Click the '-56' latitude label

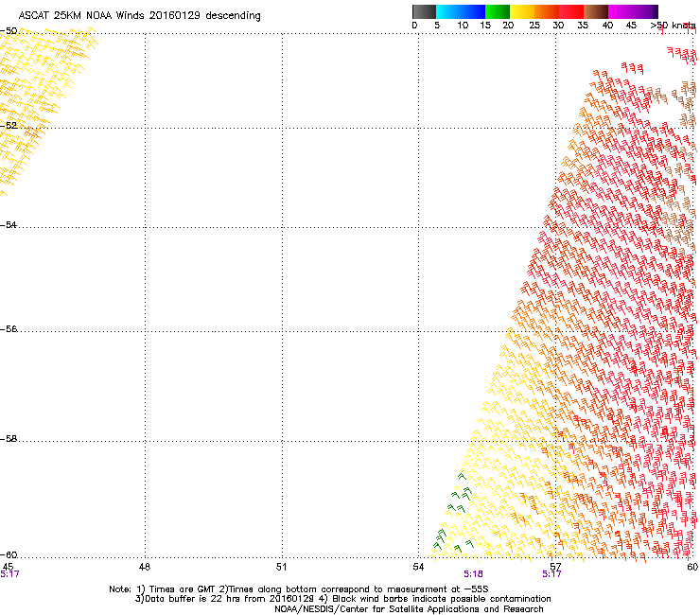tap(9, 328)
